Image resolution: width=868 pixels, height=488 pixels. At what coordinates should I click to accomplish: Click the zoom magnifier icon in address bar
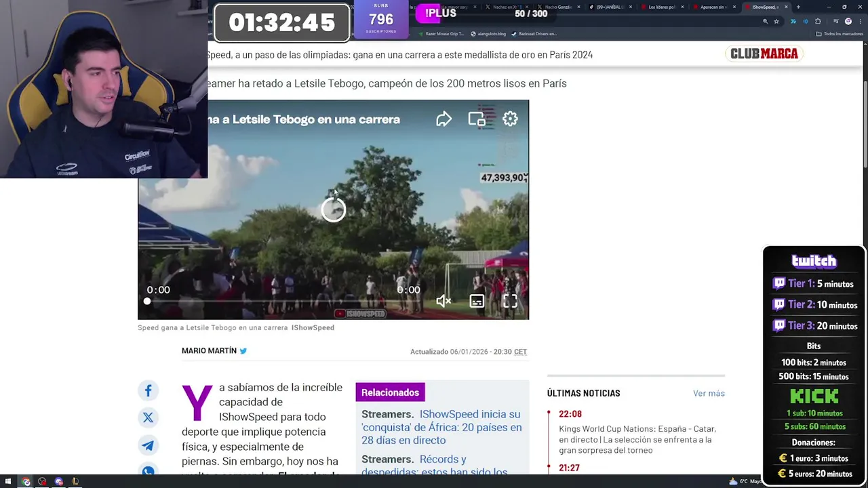pyautogui.click(x=765, y=22)
